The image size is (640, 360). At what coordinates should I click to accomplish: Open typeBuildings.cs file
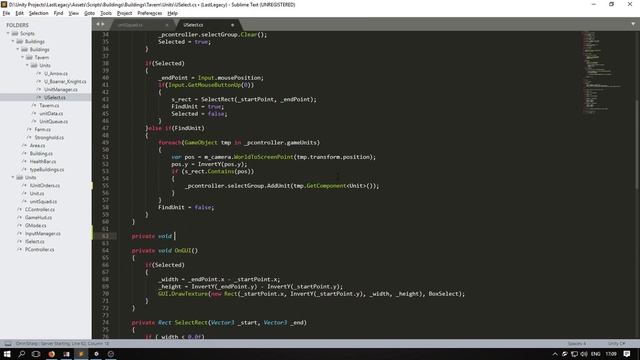click(x=47, y=169)
